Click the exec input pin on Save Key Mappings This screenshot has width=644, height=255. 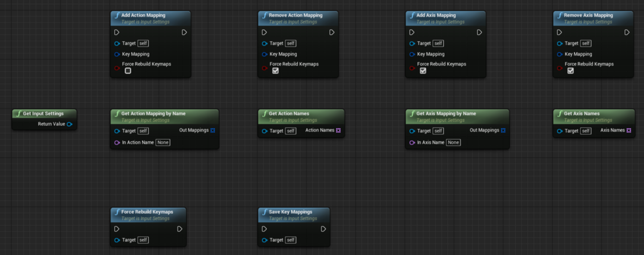[265, 229]
